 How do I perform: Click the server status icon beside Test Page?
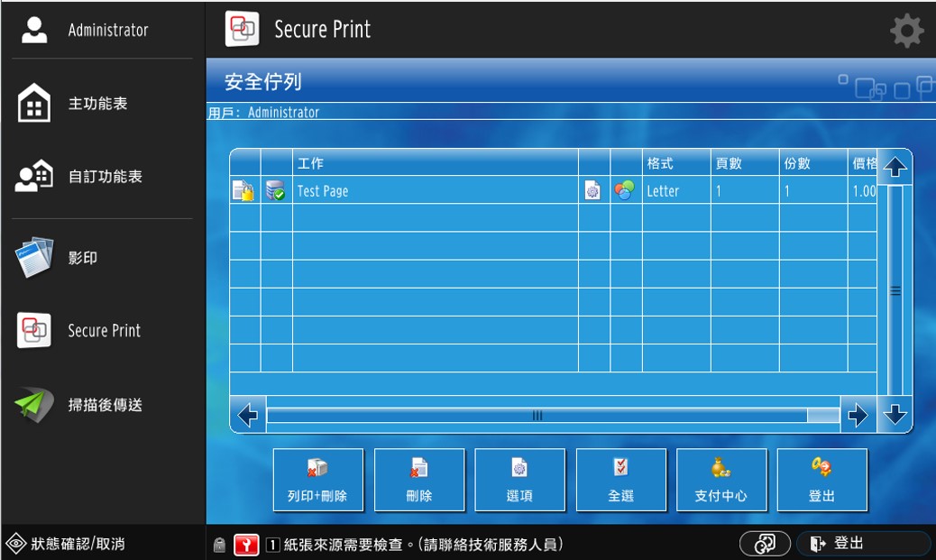pos(276,190)
